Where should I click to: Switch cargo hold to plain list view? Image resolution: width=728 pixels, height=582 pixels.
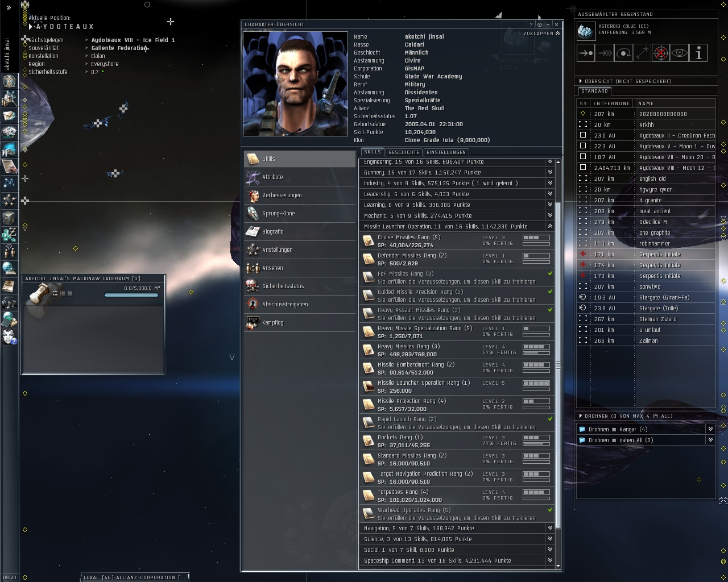70,293
